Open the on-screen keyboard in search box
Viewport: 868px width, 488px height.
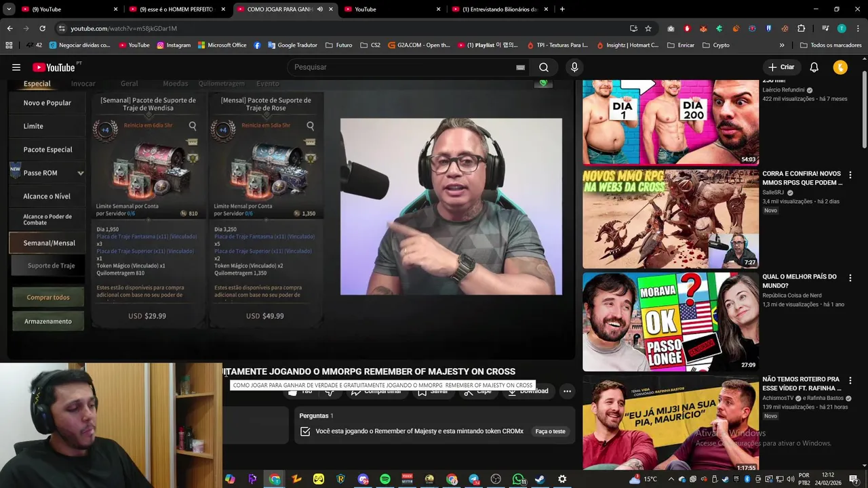point(520,67)
